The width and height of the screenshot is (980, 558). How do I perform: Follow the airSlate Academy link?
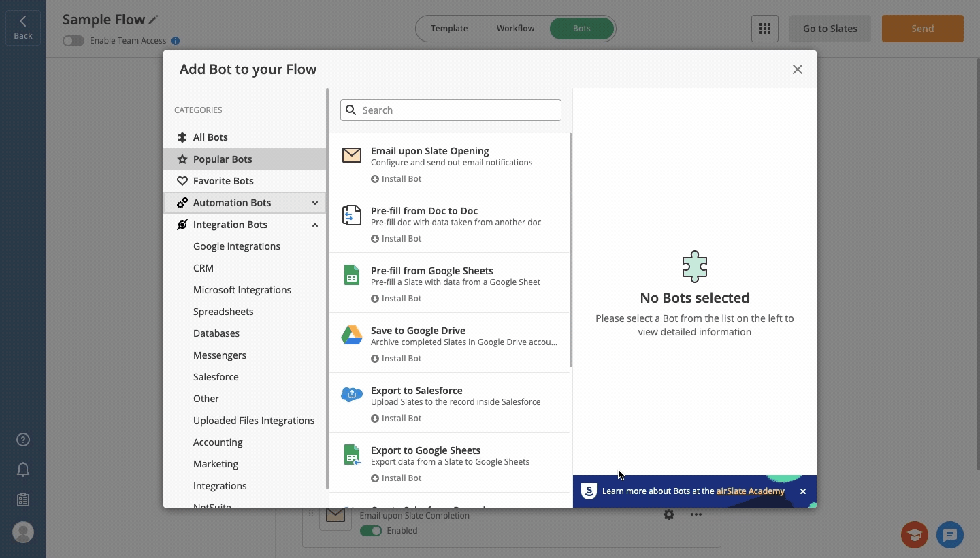[x=750, y=491]
